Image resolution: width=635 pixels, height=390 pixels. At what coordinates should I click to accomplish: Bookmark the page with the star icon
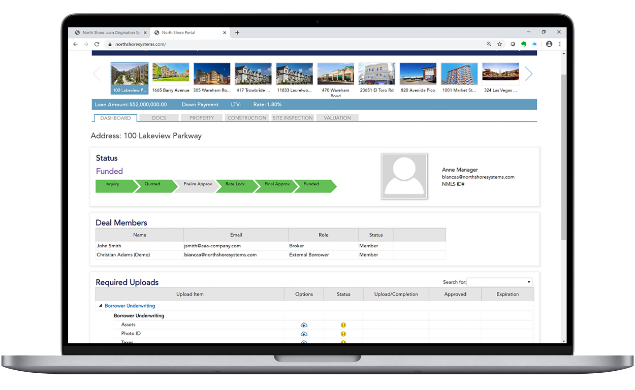[500, 44]
